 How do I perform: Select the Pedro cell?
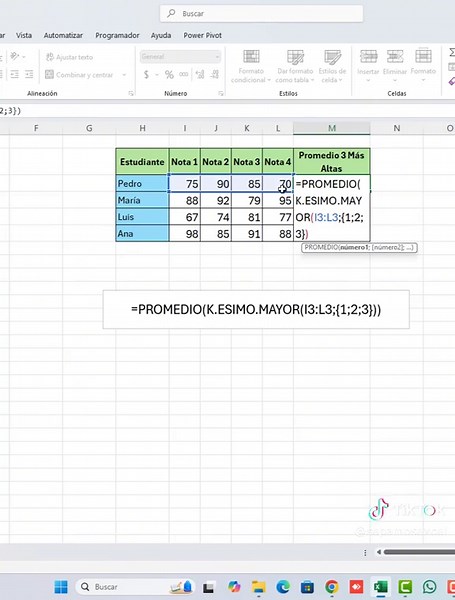click(x=142, y=184)
